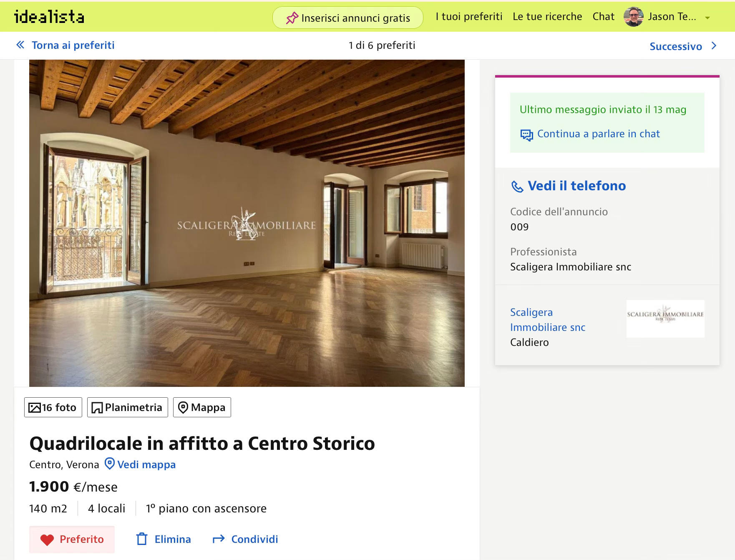This screenshot has height=560, width=735.
Task: Click the idealista logo
Action: 49,17
